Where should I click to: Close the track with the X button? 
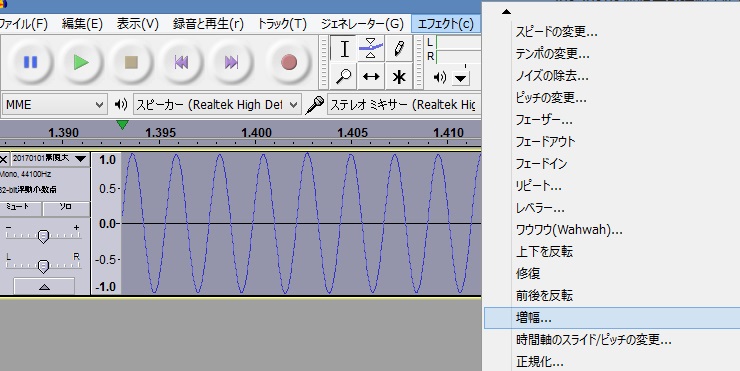pyautogui.click(x=4, y=159)
